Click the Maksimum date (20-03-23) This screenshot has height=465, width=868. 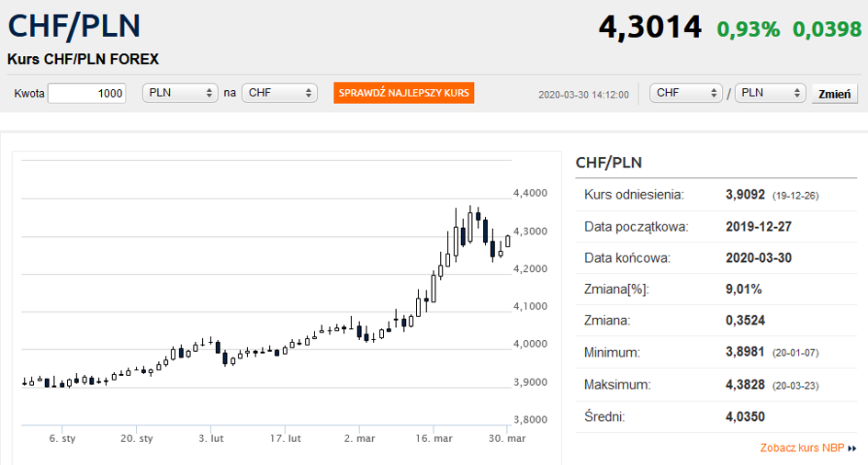tap(795, 386)
